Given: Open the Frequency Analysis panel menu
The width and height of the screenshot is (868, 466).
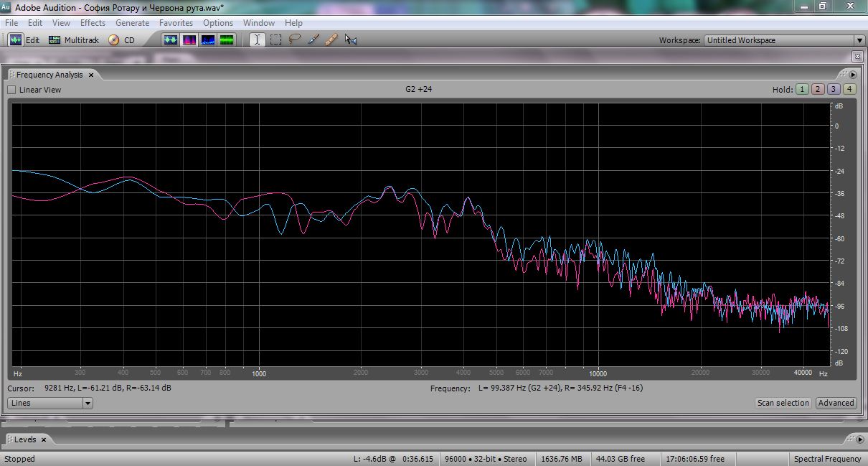Looking at the screenshot, I should pos(853,75).
